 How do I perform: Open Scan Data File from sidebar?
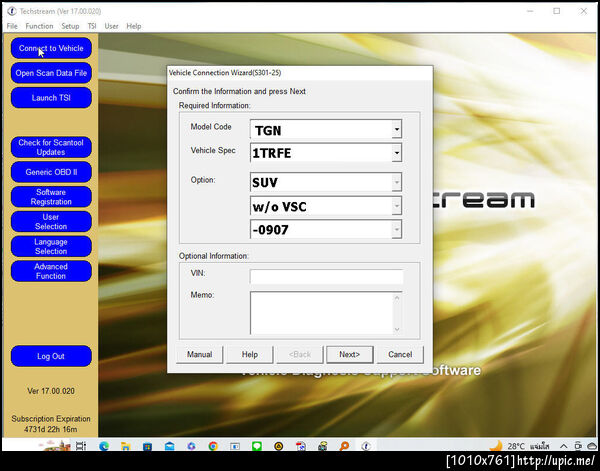coord(51,73)
